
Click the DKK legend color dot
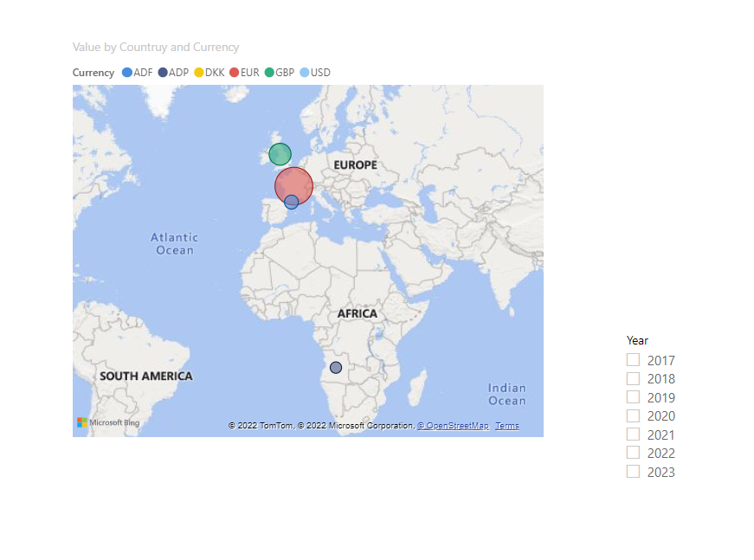pos(198,73)
